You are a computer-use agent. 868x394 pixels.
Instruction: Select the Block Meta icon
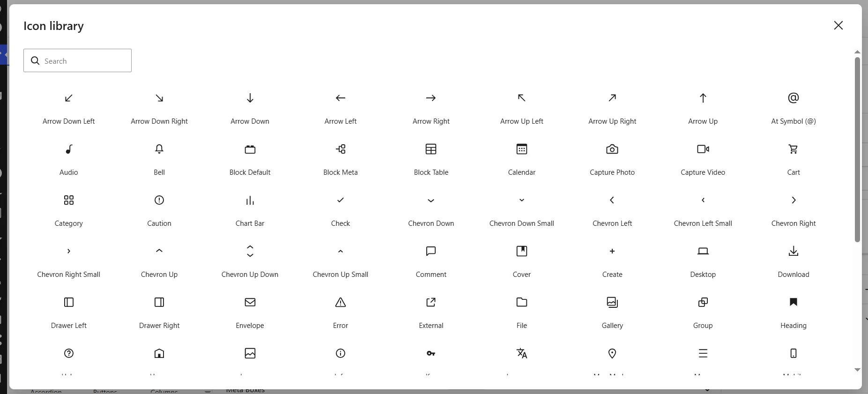coord(341,149)
